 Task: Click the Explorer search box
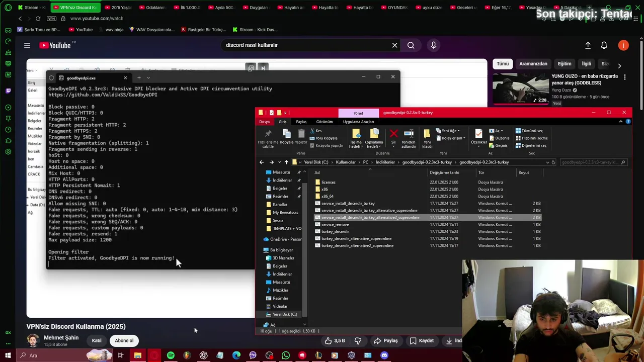(x=593, y=162)
